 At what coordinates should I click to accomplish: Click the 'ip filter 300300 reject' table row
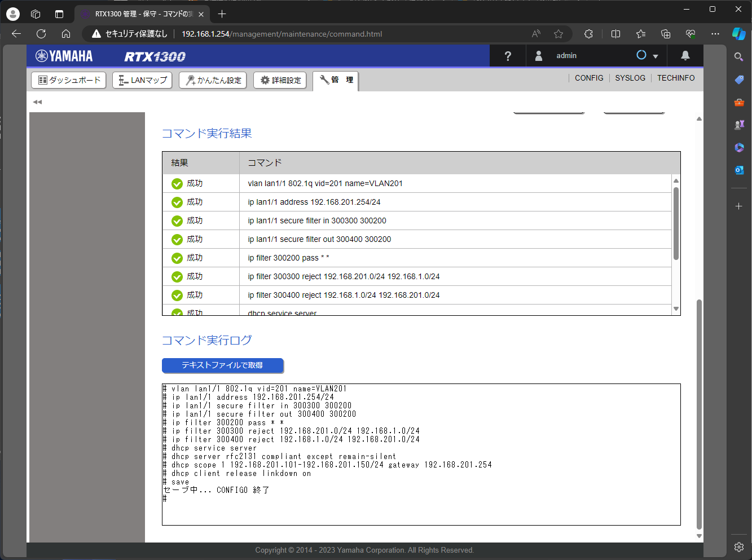click(x=417, y=277)
